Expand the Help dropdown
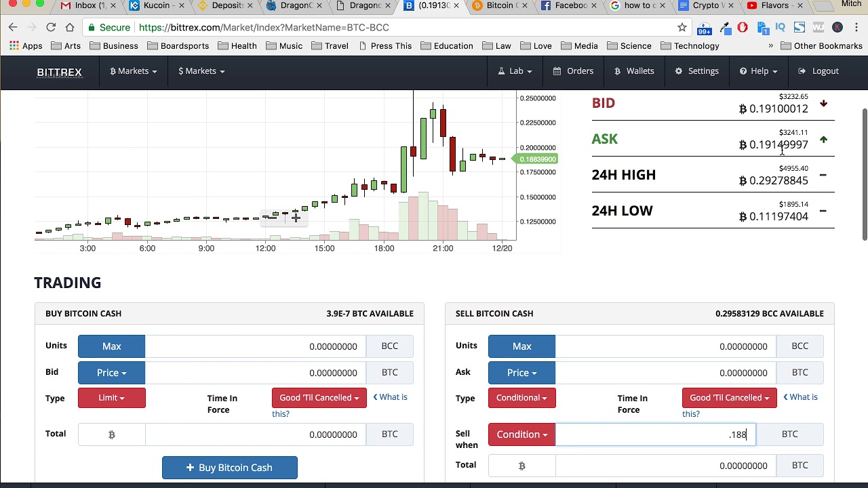Screen dimensions: 868x488 click(x=758, y=71)
